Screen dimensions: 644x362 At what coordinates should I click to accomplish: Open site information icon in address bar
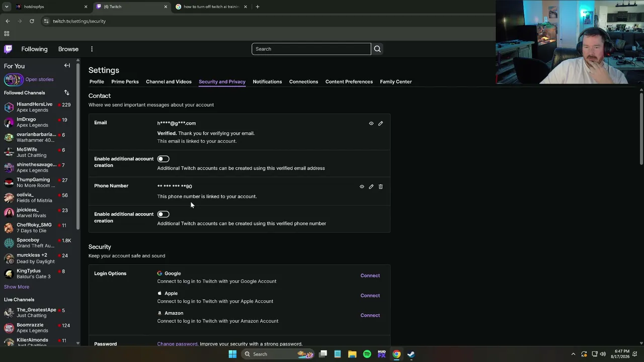pyautogui.click(x=46, y=21)
